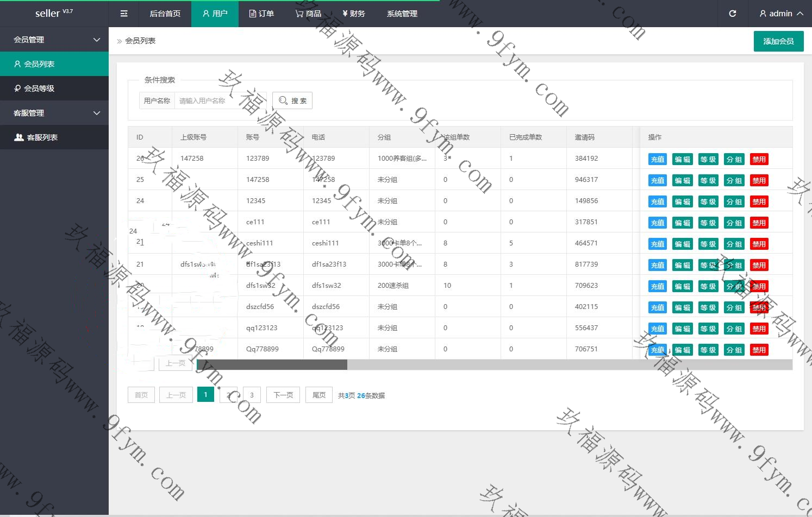
Task: Click the 用户名称 search input field
Action: (220, 100)
